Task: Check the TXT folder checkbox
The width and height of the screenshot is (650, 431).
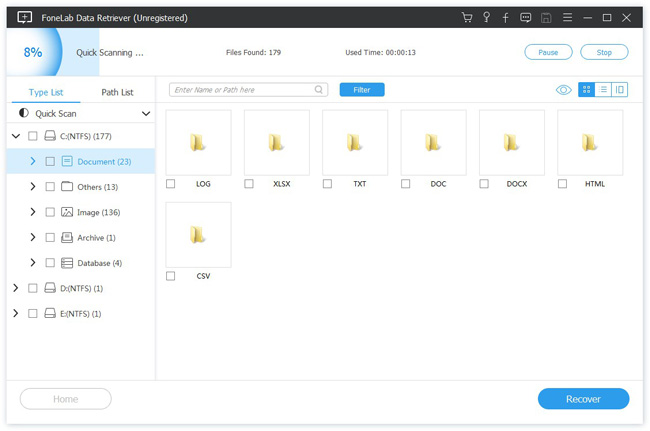Action: point(327,184)
